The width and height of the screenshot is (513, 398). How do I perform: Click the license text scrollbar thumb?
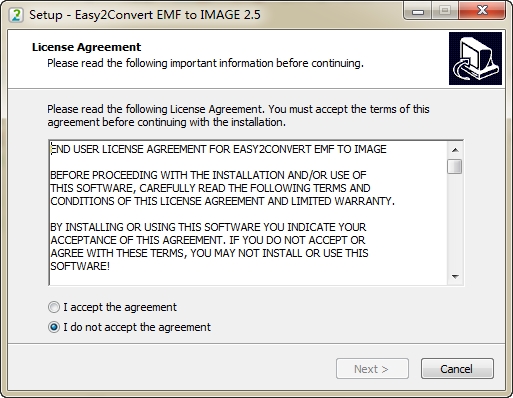455,166
